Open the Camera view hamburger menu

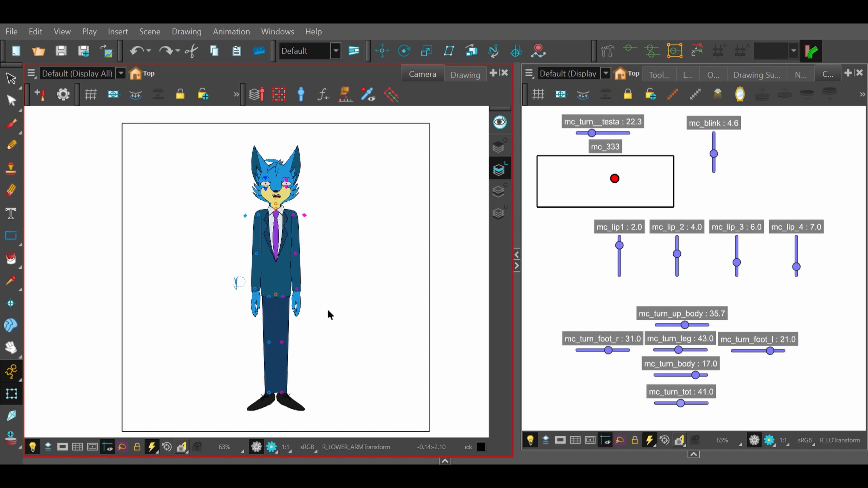[31, 73]
